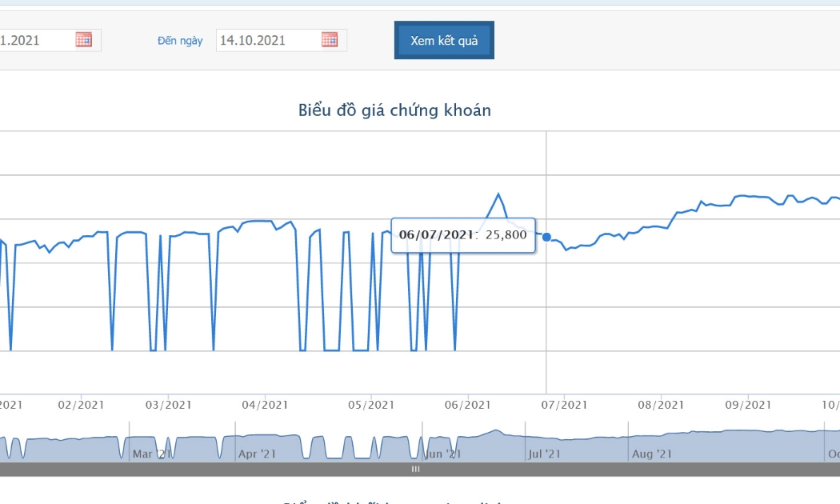Click the 04/2021 axis label

pos(265,405)
